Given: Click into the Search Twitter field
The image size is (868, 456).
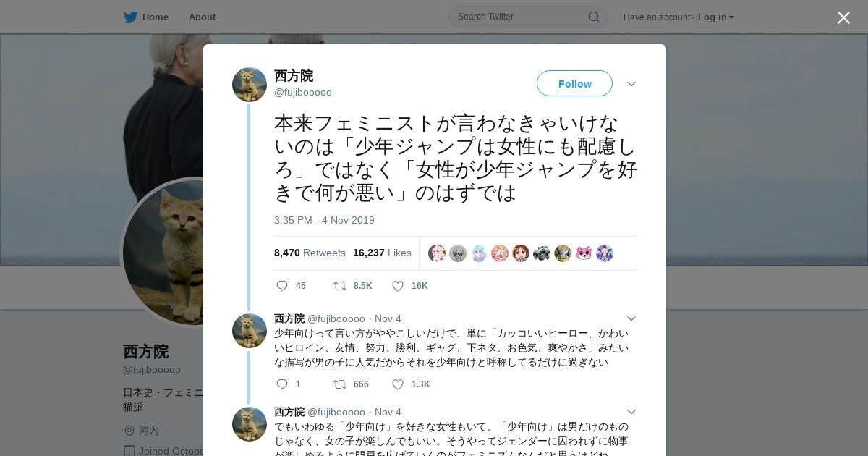Looking at the screenshot, I should [521, 17].
